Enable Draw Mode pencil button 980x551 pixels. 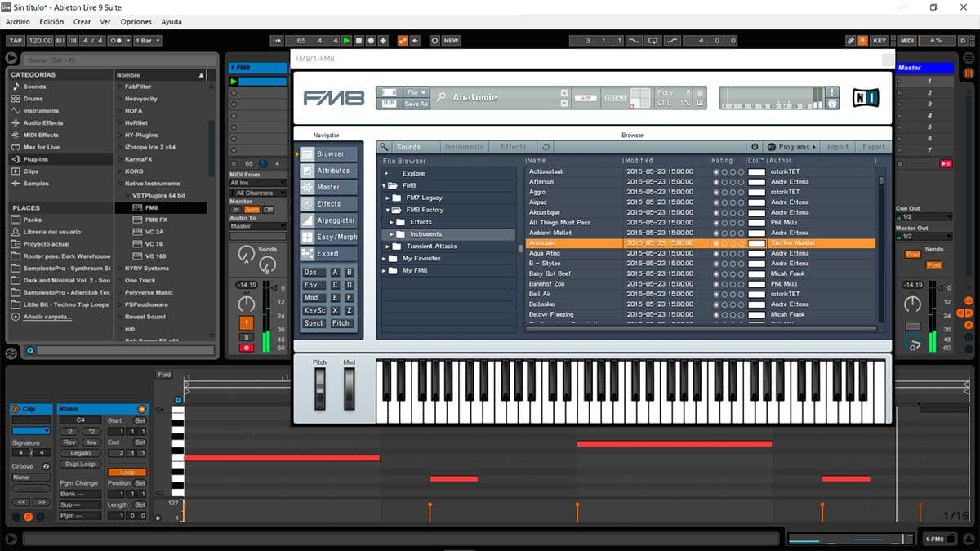pyautogui.click(x=850, y=40)
